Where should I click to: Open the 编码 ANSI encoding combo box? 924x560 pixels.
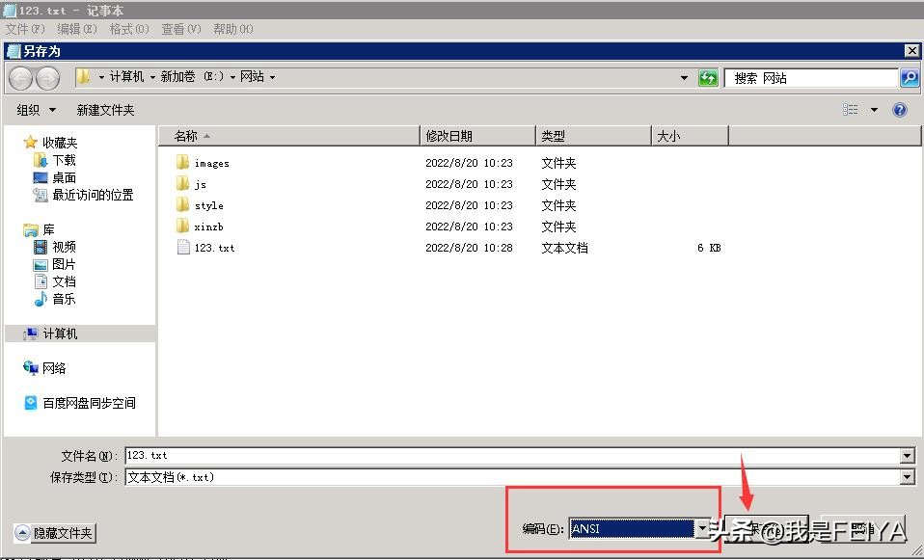tap(640, 528)
